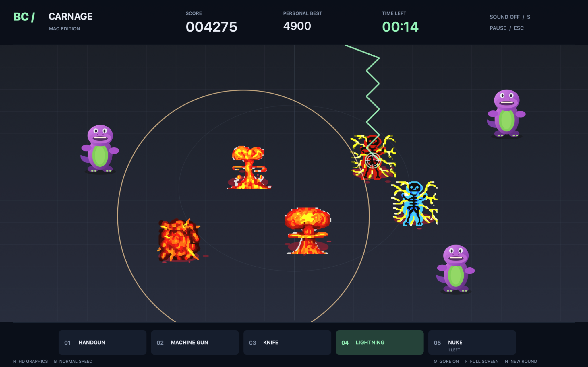Screen dimensions: 588x367
Task: Zap the purple dinosaur at top right
Action: [x=506, y=113]
